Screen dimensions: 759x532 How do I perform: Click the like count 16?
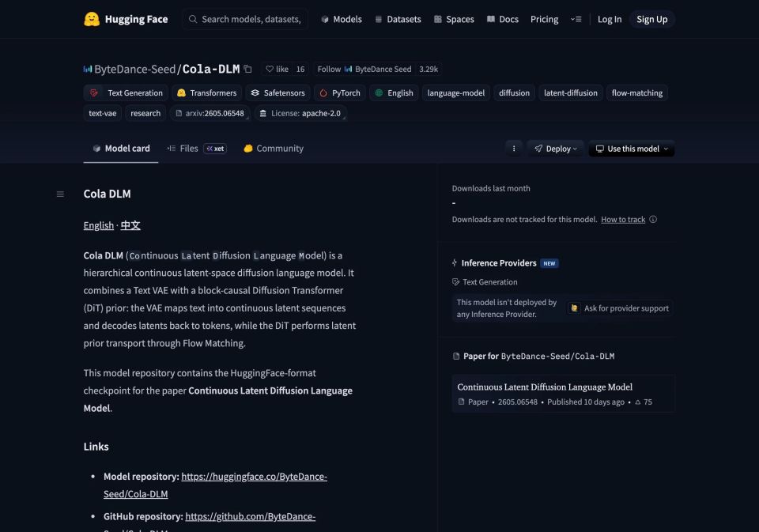coord(300,70)
